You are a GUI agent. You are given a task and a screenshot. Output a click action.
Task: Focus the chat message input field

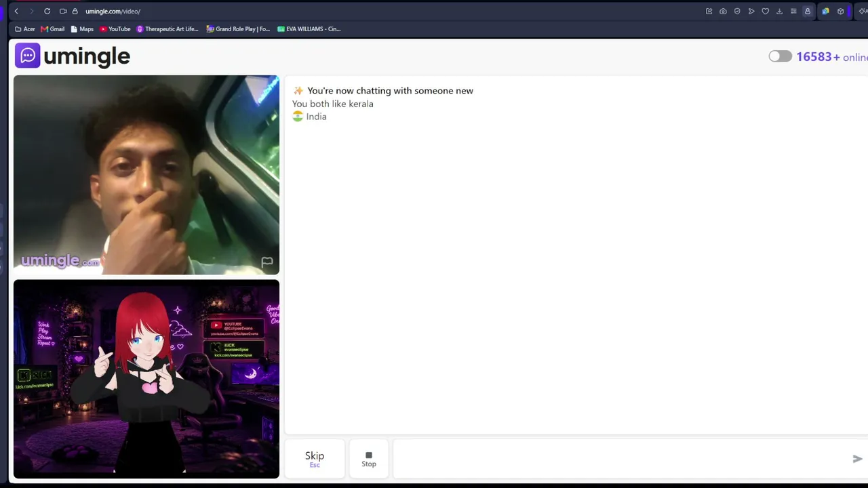(620, 459)
